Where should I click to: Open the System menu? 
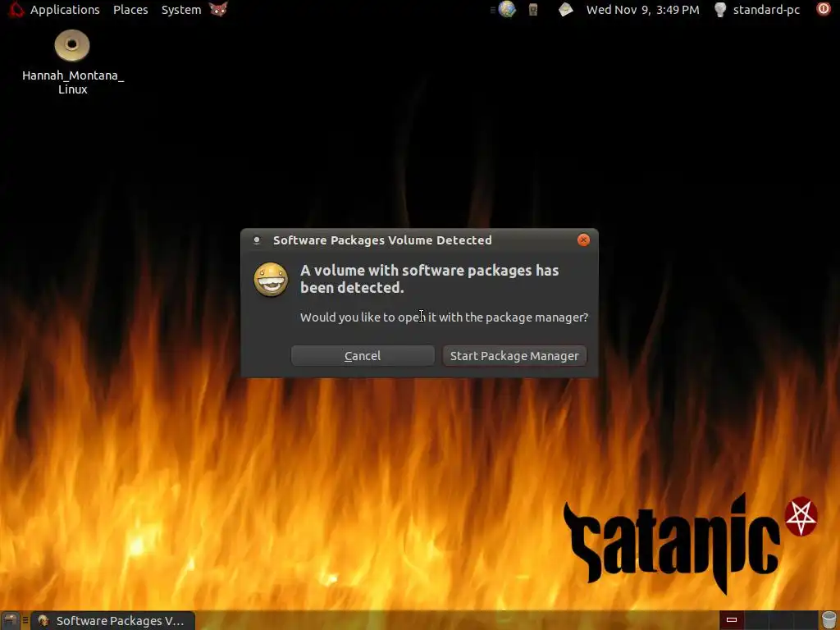[181, 10]
